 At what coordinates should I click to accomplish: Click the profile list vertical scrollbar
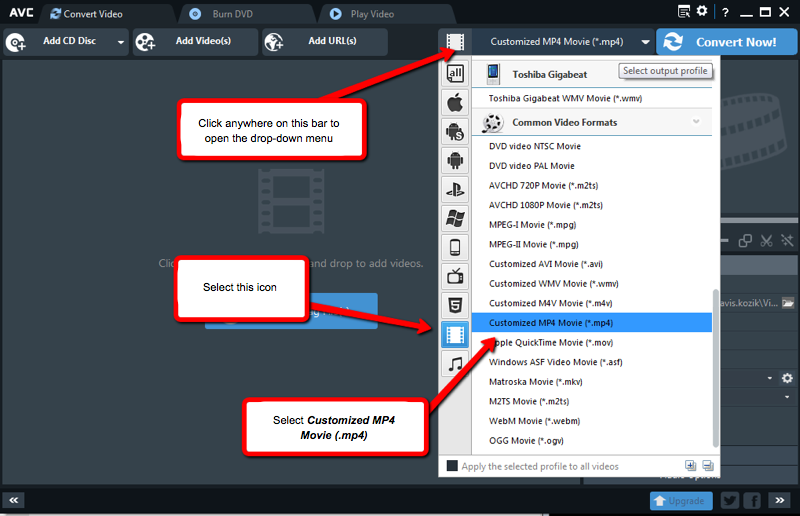pyautogui.click(x=716, y=367)
